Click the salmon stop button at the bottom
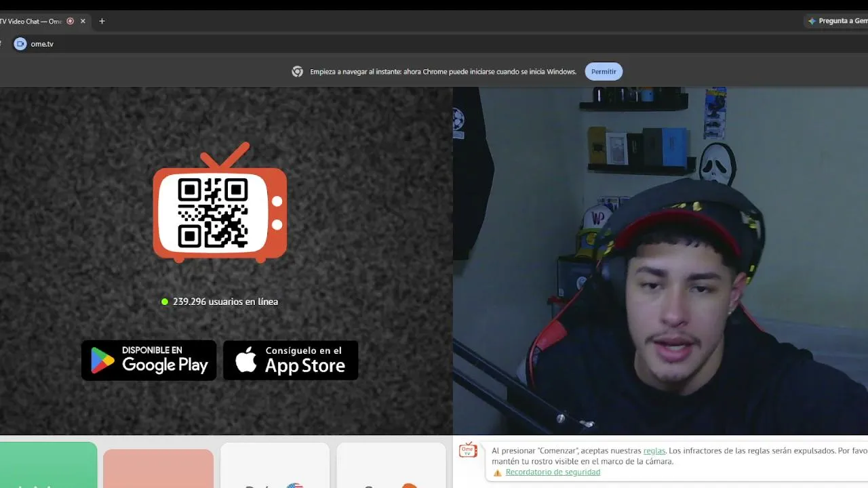Image resolution: width=868 pixels, height=488 pixels. pos(158,468)
